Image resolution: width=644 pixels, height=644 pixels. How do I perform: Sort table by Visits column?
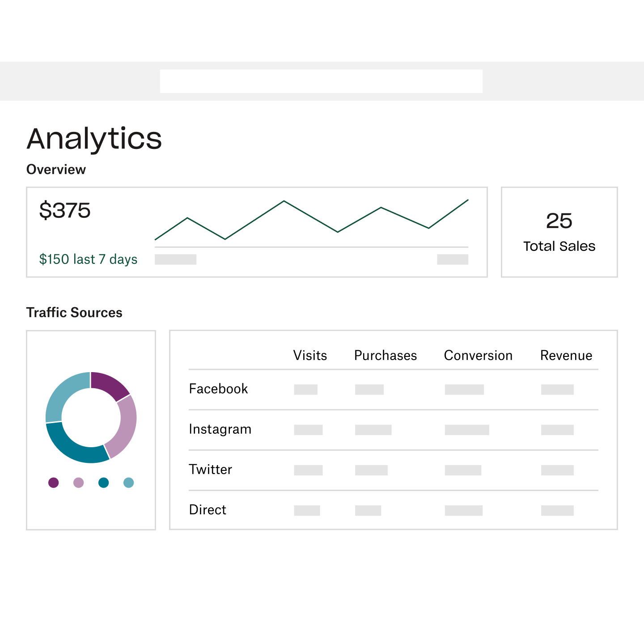(x=310, y=356)
